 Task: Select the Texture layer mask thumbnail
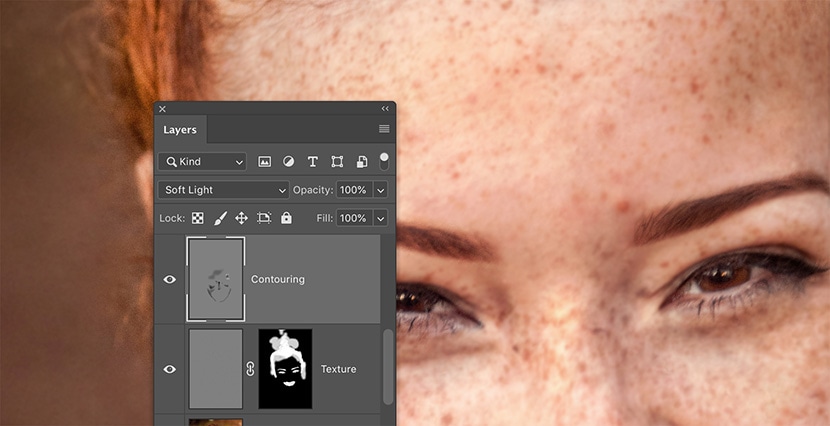pyautogui.click(x=285, y=369)
